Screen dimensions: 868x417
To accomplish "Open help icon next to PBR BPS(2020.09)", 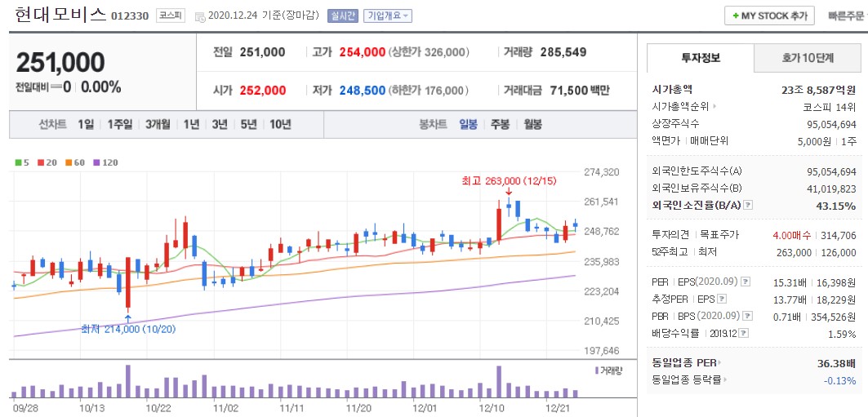I will click(749, 317).
